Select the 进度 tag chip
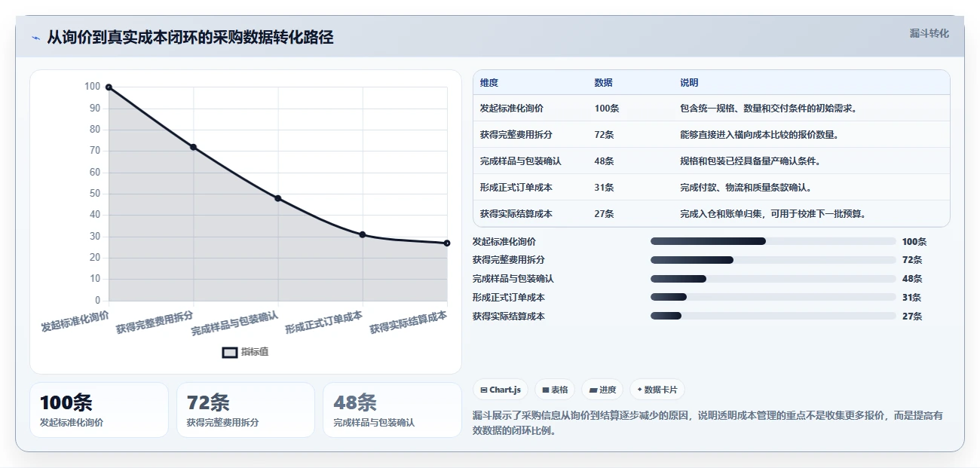Viewport: 980px width, 468px height. pos(602,390)
